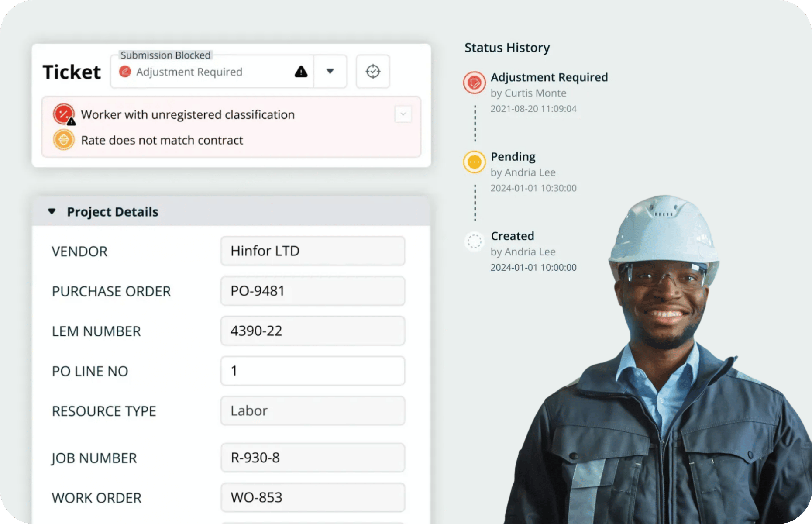Click the Work Order field WO-853
The height and width of the screenshot is (524, 812).
coord(313,497)
